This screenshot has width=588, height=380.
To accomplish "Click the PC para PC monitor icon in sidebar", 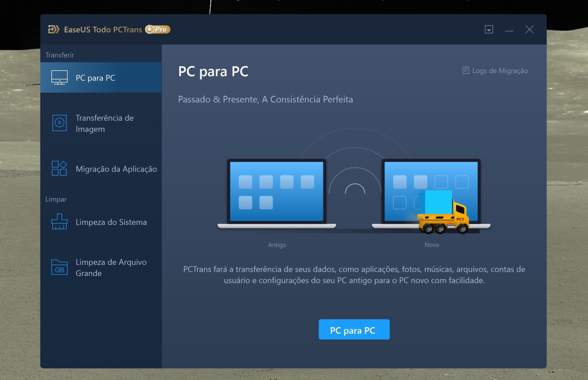I will pos(59,77).
